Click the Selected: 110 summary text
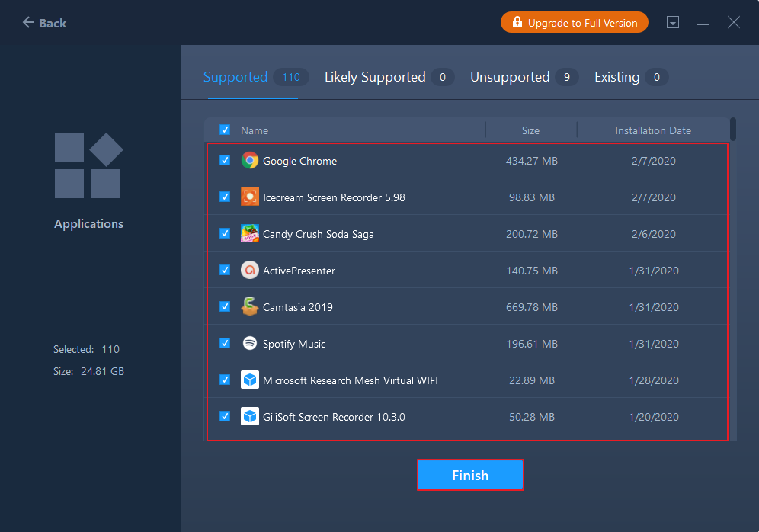The height and width of the screenshot is (532, 759). tap(86, 349)
